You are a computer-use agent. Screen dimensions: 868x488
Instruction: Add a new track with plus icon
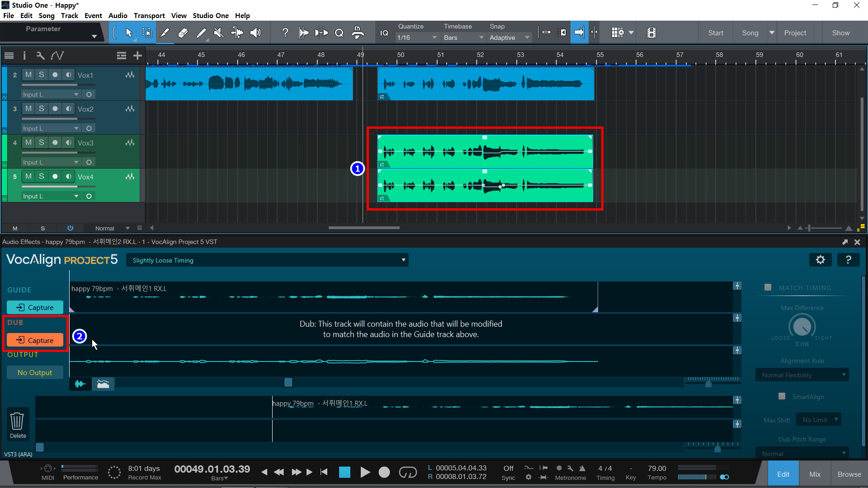(137, 56)
